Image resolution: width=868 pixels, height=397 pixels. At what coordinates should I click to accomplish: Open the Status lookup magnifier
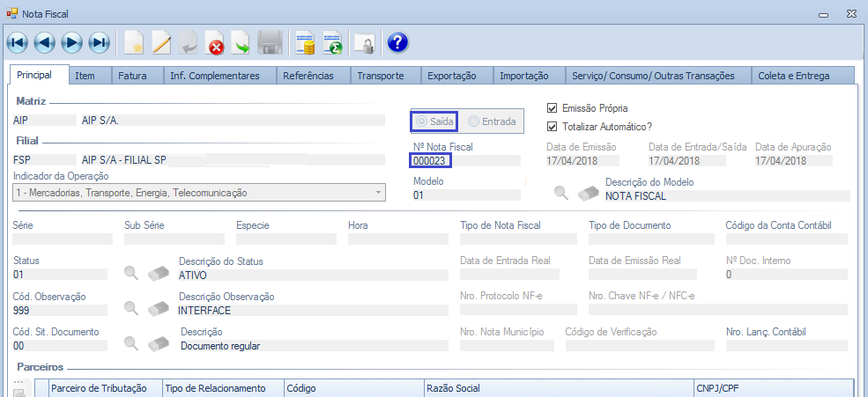pos(130,273)
